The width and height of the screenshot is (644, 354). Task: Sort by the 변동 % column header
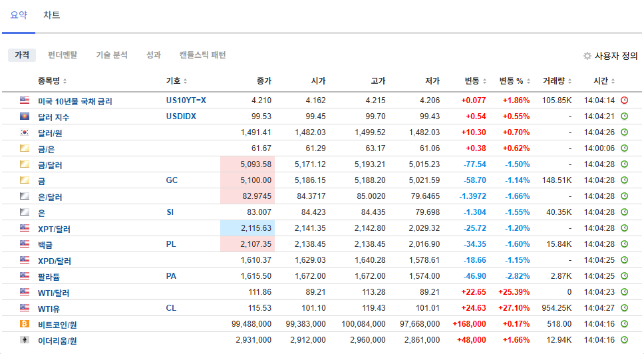(515, 81)
